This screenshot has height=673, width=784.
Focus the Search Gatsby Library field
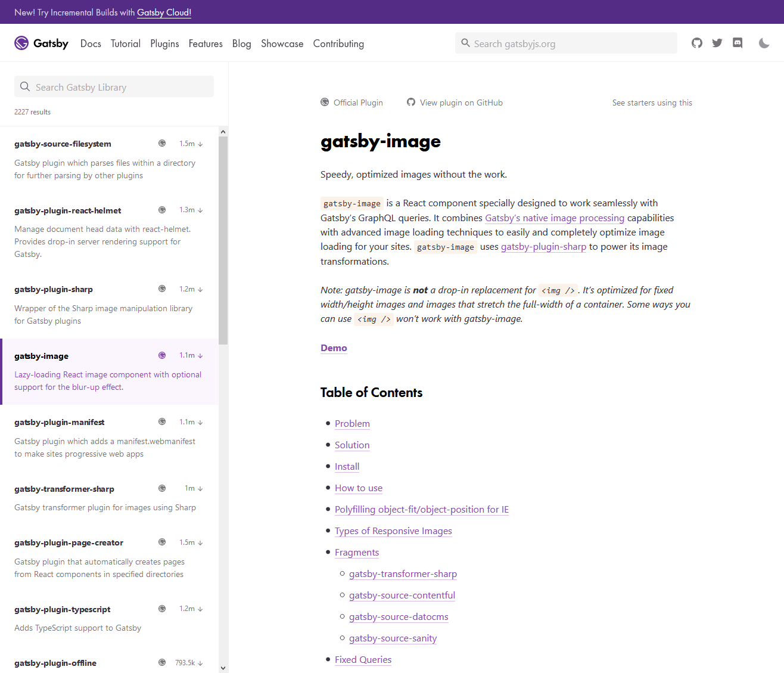coord(114,86)
